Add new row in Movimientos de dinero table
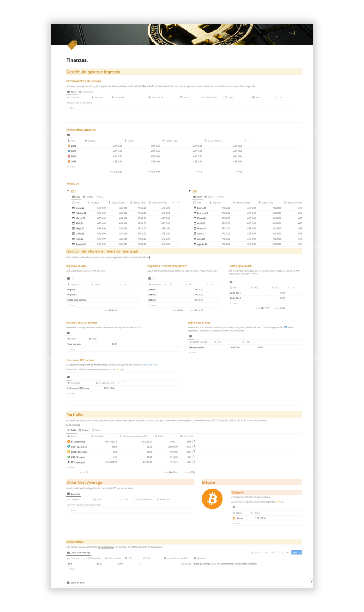The image size is (364, 612). click(71, 108)
